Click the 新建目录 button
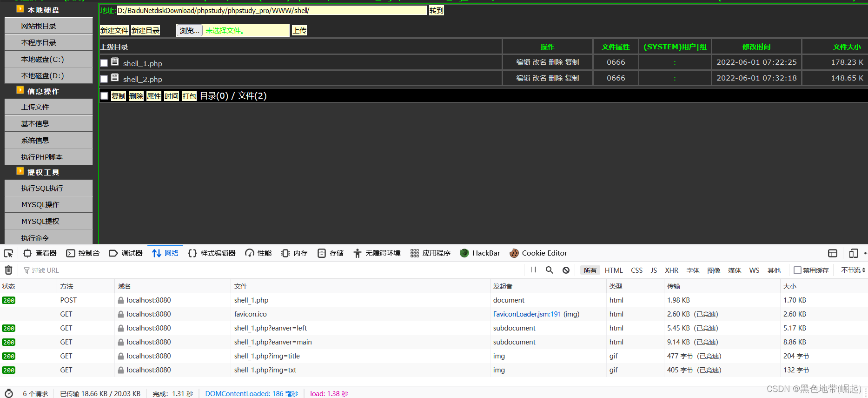The width and height of the screenshot is (868, 398). [146, 30]
